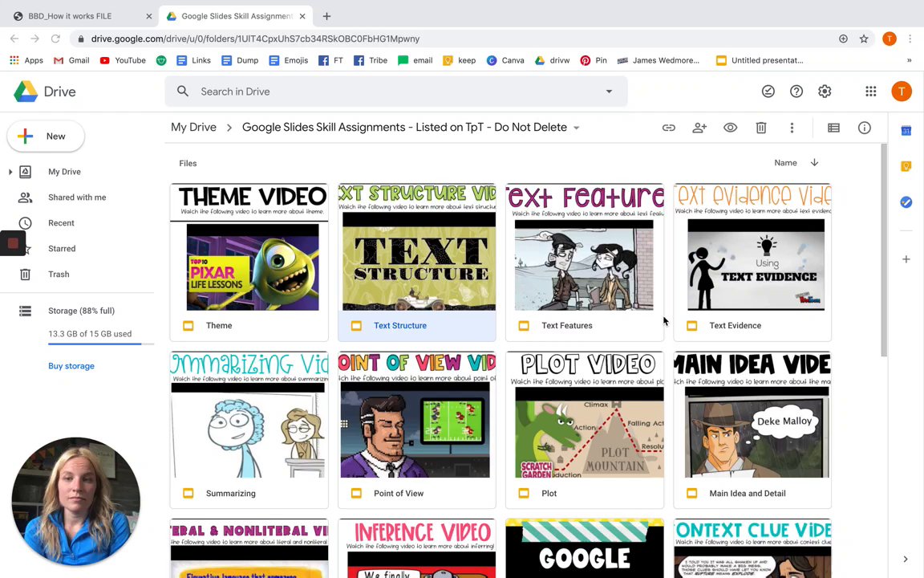
Task: Click Get add-ons plus icon
Action: [x=906, y=259]
